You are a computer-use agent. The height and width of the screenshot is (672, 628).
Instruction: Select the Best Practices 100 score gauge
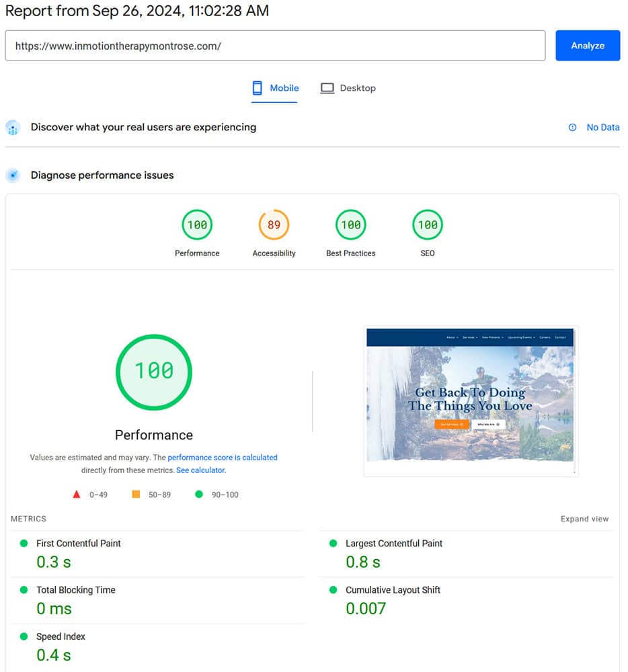tap(351, 224)
